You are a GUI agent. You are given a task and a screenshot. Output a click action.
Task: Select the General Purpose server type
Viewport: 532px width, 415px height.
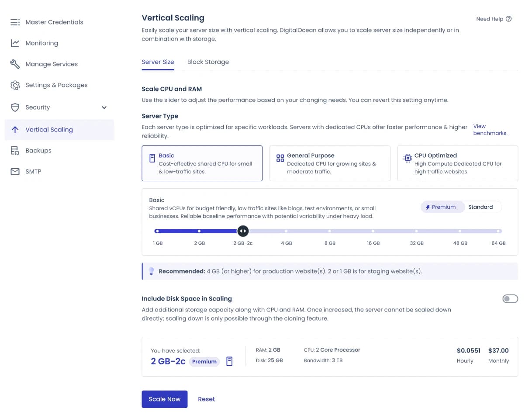329,163
